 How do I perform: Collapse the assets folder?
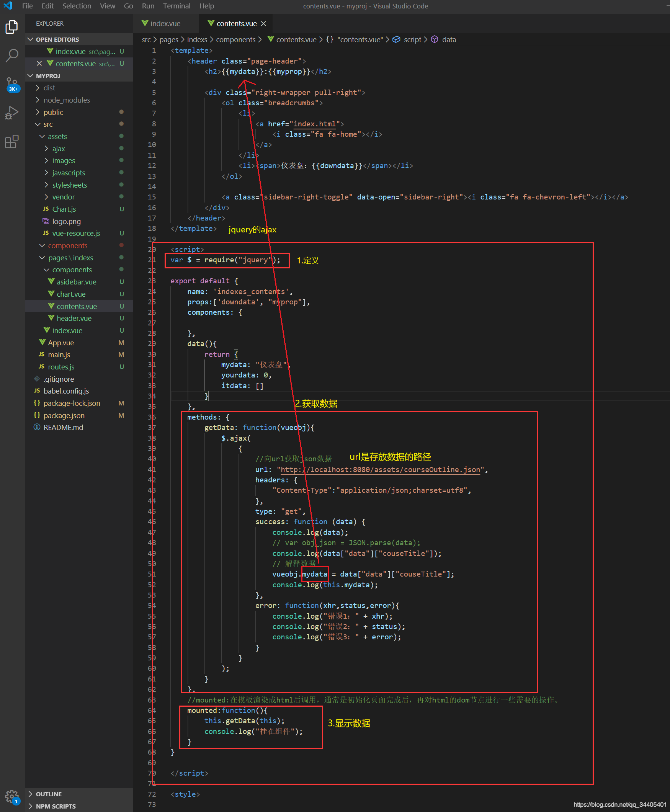point(42,136)
